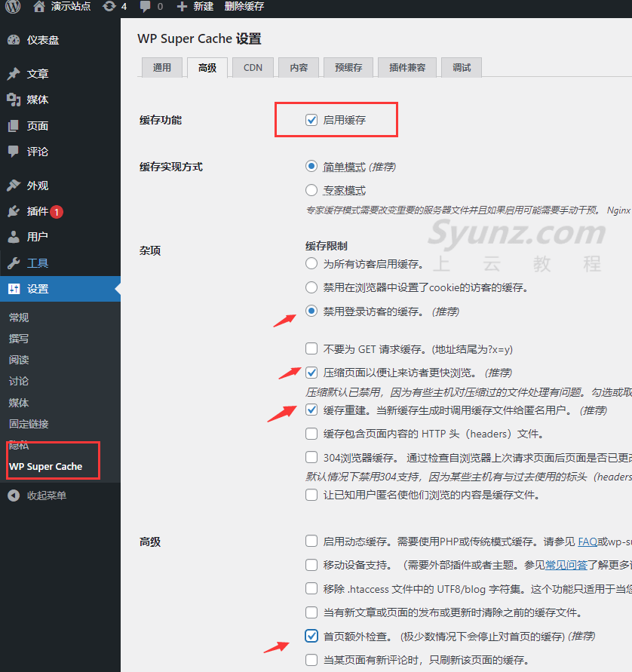
Task: Toggle 压缩页面 compression checkbox
Action: coord(311,373)
